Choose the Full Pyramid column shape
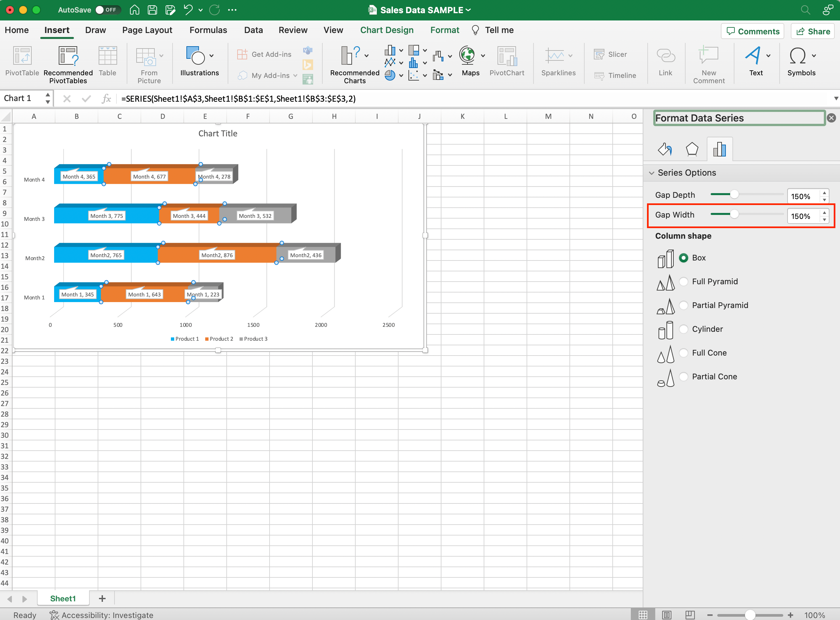Viewport: 840px width, 620px height. point(684,281)
